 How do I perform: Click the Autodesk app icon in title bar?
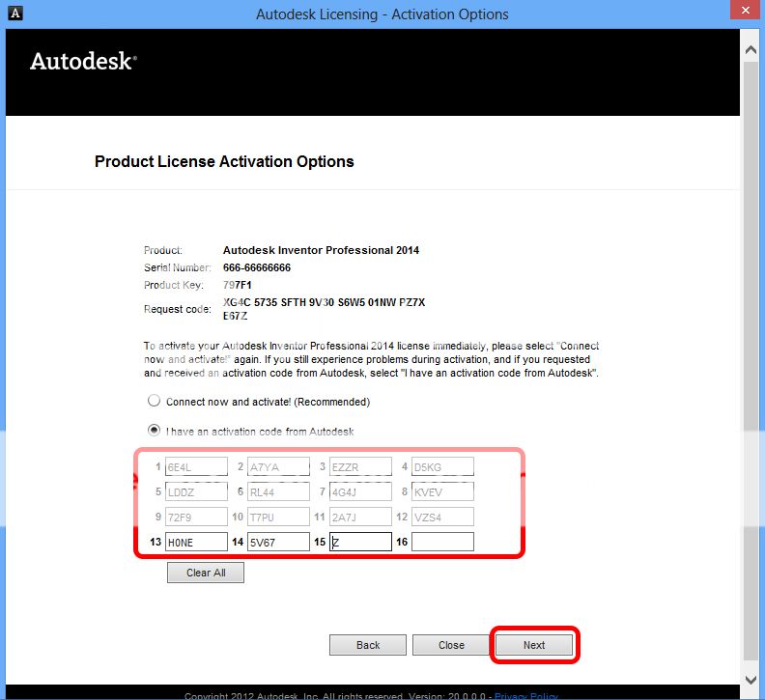(x=15, y=14)
